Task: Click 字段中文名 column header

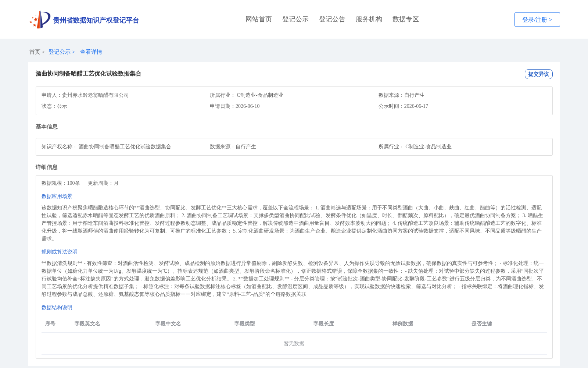Action: click(x=168, y=323)
